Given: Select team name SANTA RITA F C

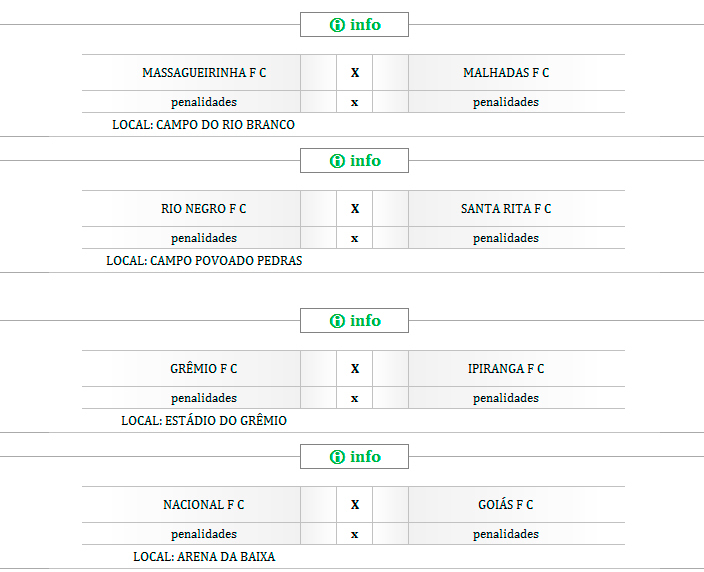Looking at the screenshot, I should [506, 209].
